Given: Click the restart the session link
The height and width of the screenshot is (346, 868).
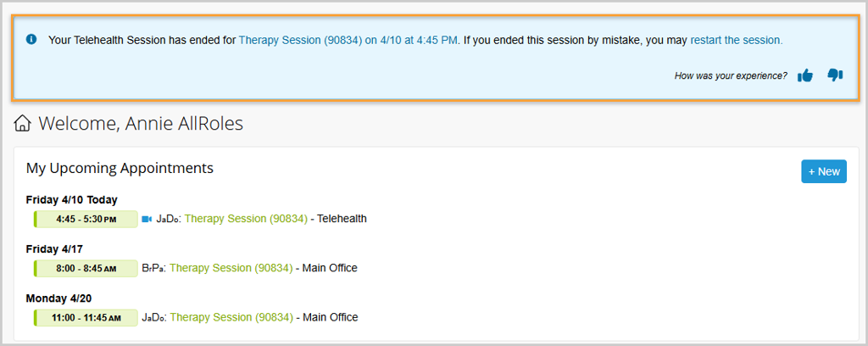Looking at the screenshot, I should (736, 40).
